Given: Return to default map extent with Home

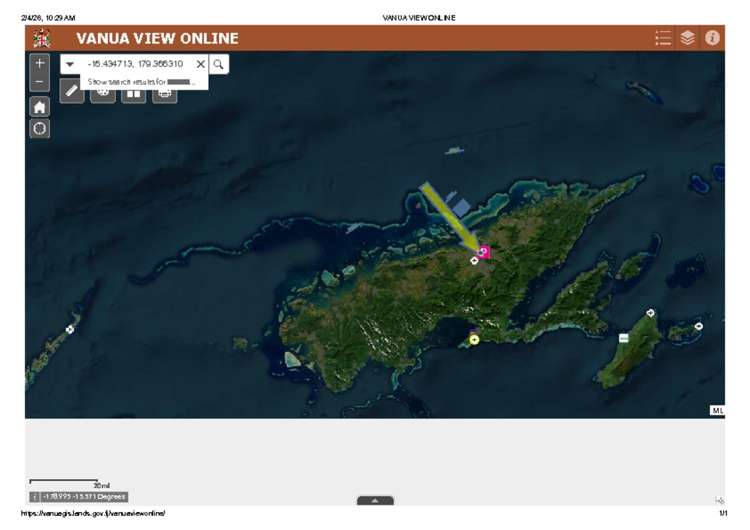Looking at the screenshot, I should click(40, 107).
